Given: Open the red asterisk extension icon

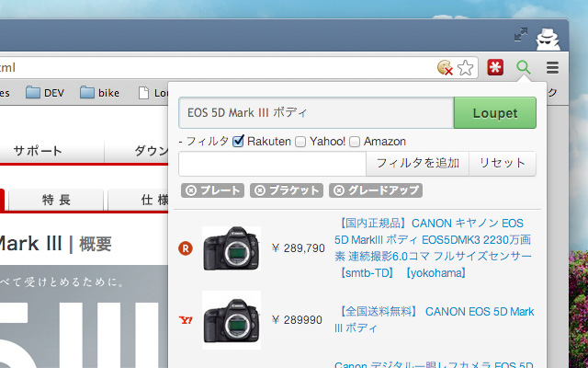Looking at the screenshot, I should point(495,67).
